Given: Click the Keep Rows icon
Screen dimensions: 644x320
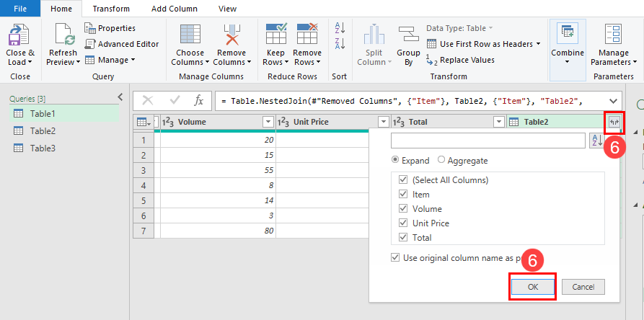Looking at the screenshot, I should pyautogui.click(x=276, y=35).
